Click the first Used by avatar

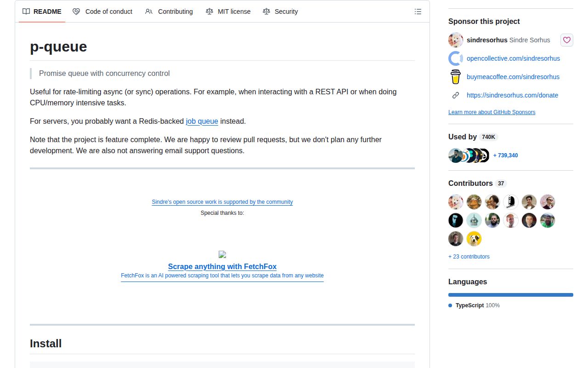455,155
